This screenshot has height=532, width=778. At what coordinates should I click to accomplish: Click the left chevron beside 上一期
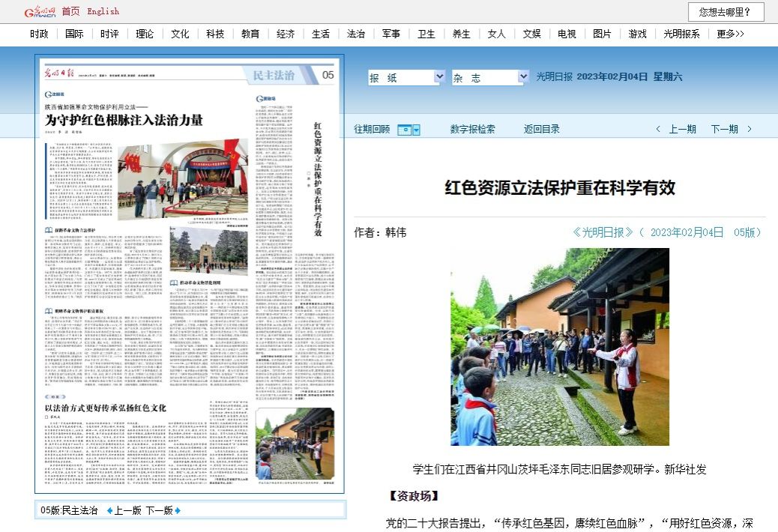(x=658, y=129)
